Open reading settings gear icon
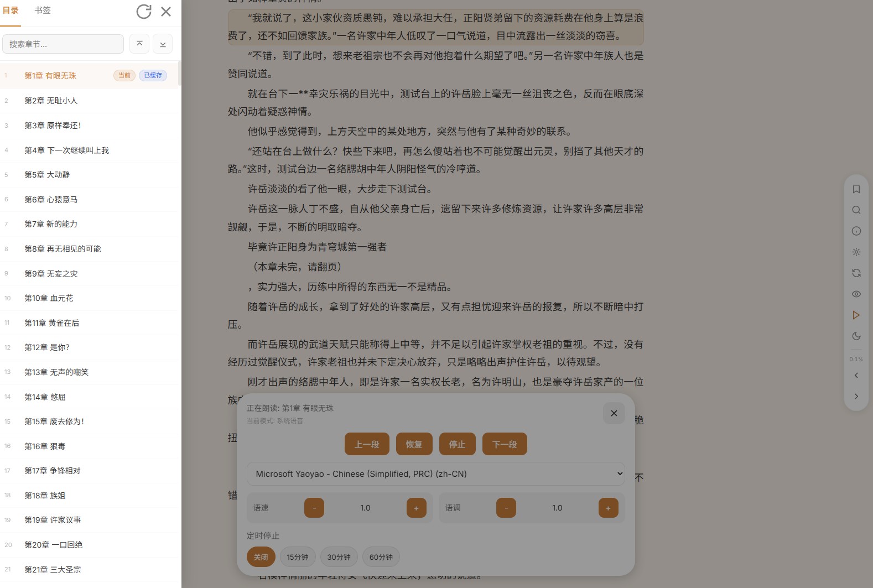 point(856,252)
